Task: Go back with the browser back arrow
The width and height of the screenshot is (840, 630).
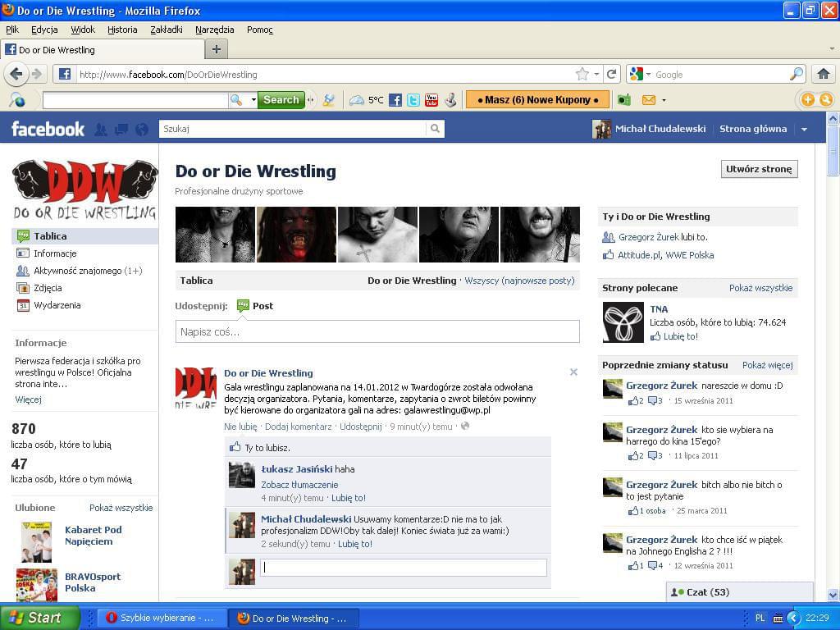Action: [x=16, y=74]
